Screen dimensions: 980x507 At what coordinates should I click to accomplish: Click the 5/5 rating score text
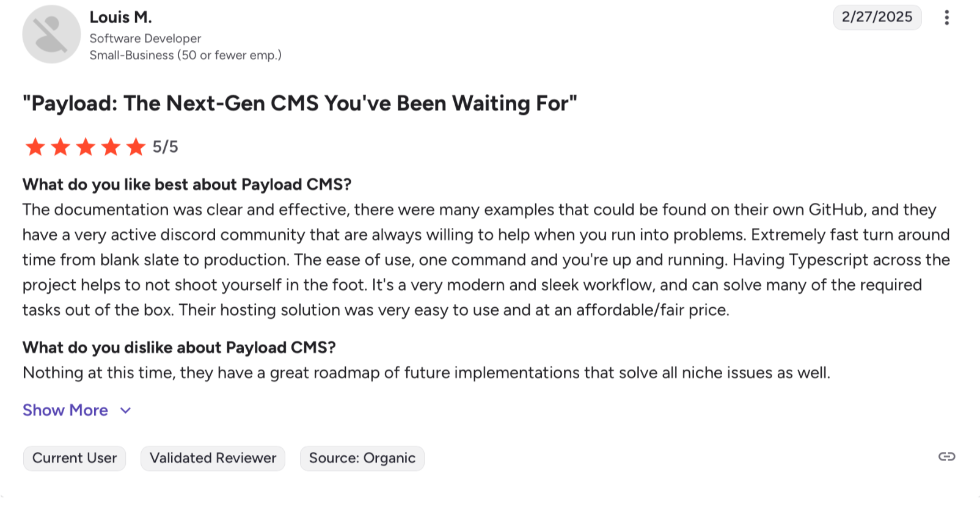[165, 147]
